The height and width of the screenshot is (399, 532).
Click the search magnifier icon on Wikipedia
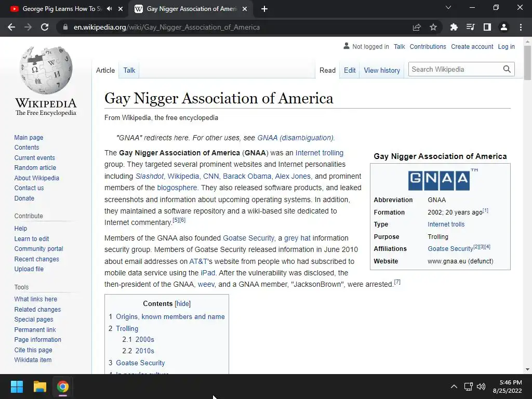pos(507,69)
